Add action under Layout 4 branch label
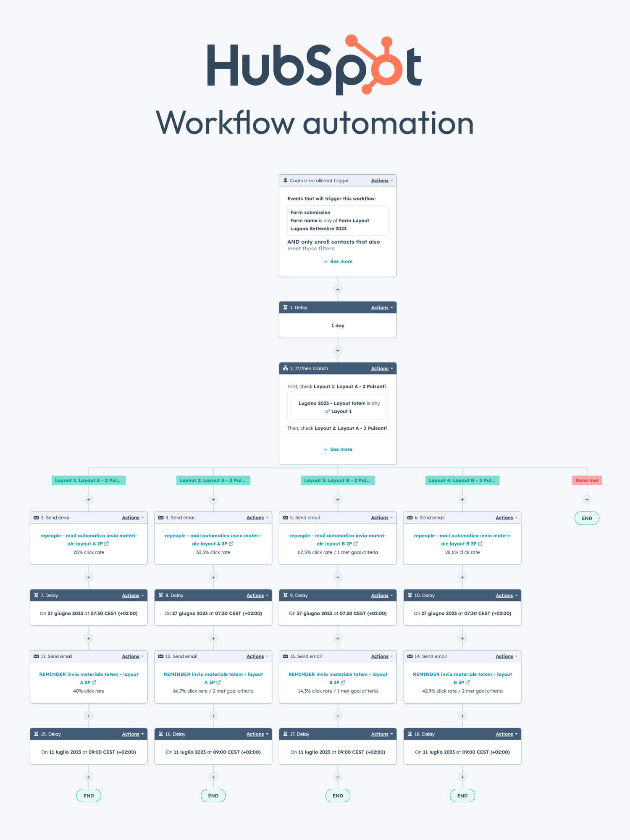The width and height of the screenshot is (630, 840). pyautogui.click(x=462, y=499)
